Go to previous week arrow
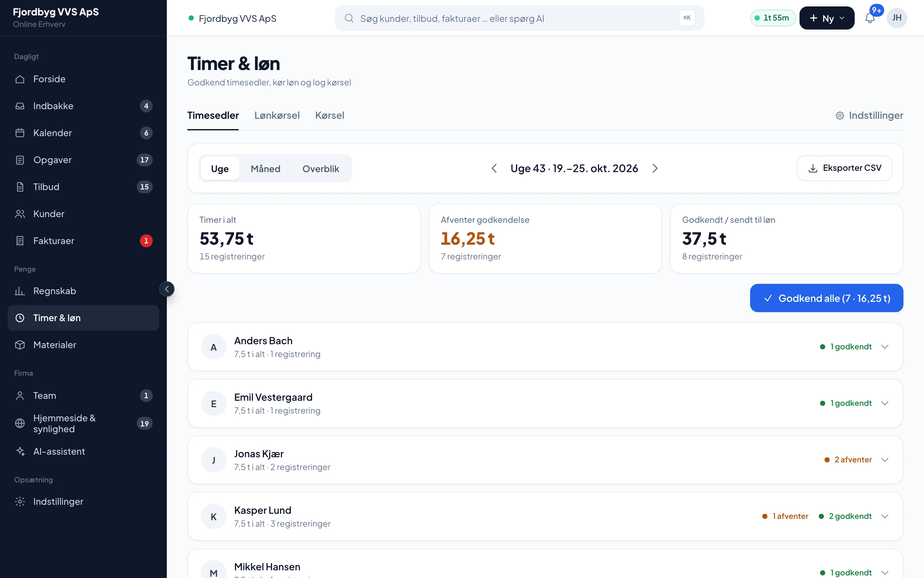 pos(494,168)
